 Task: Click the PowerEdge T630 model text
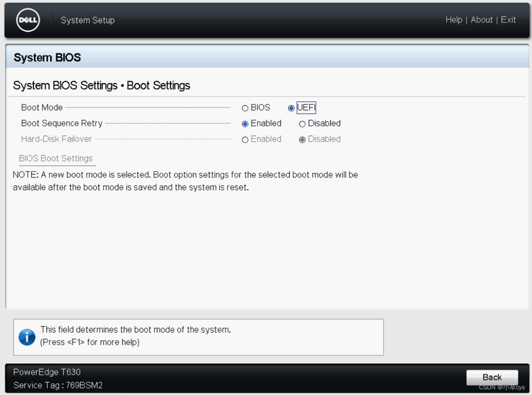[x=47, y=372]
